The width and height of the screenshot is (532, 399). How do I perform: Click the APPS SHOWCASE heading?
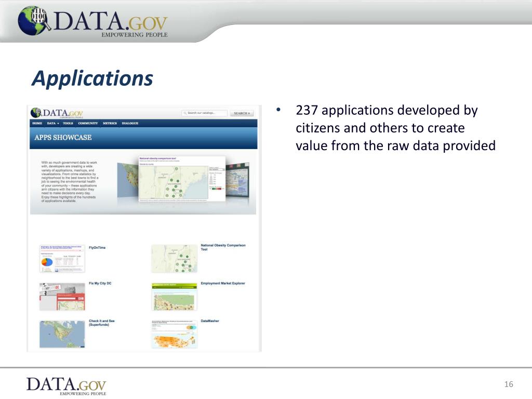pyautogui.click(x=63, y=137)
